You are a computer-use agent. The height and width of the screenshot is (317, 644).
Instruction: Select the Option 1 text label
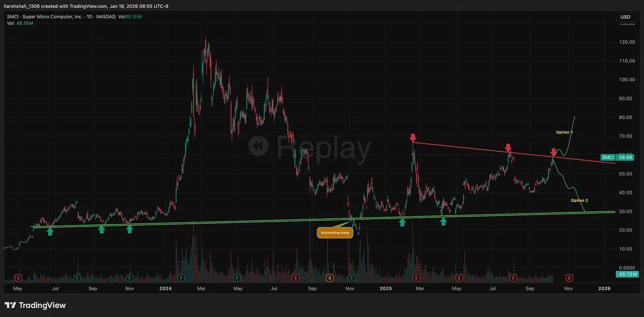(x=564, y=132)
